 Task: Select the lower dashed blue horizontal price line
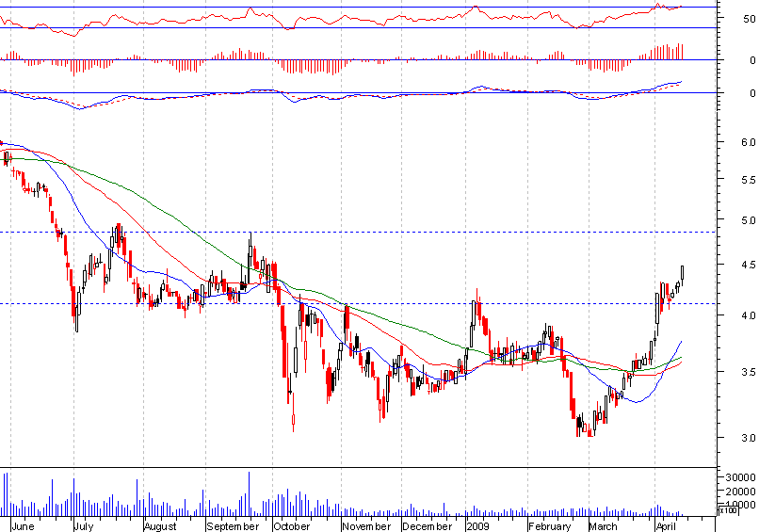pos(358,304)
